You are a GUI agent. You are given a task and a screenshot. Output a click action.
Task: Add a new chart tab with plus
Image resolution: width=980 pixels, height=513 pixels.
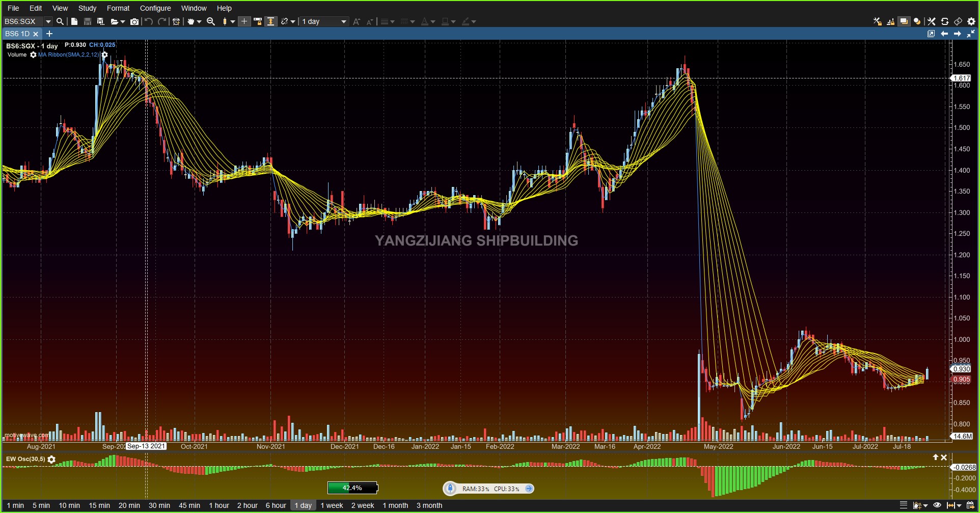coord(49,34)
